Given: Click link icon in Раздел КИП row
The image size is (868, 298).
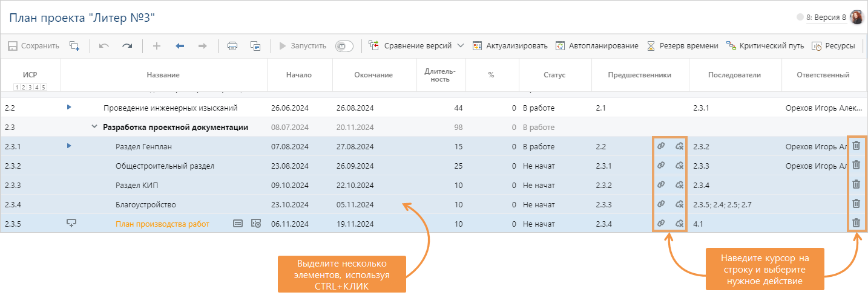Looking at the screenshot, I should (x=661, y=184).
